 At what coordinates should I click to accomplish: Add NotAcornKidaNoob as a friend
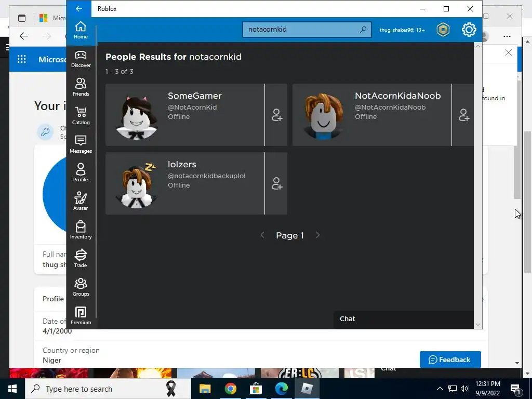point(463,115)
